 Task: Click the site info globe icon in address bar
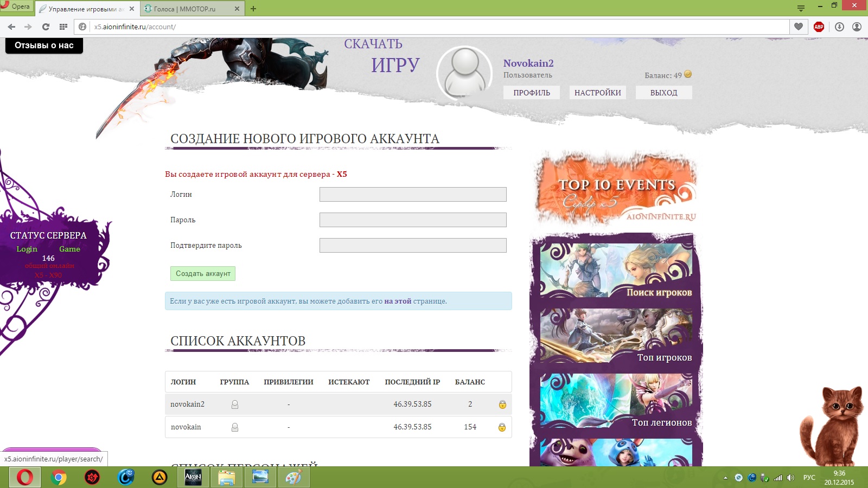pyautogui.click(x=82, y=27)
